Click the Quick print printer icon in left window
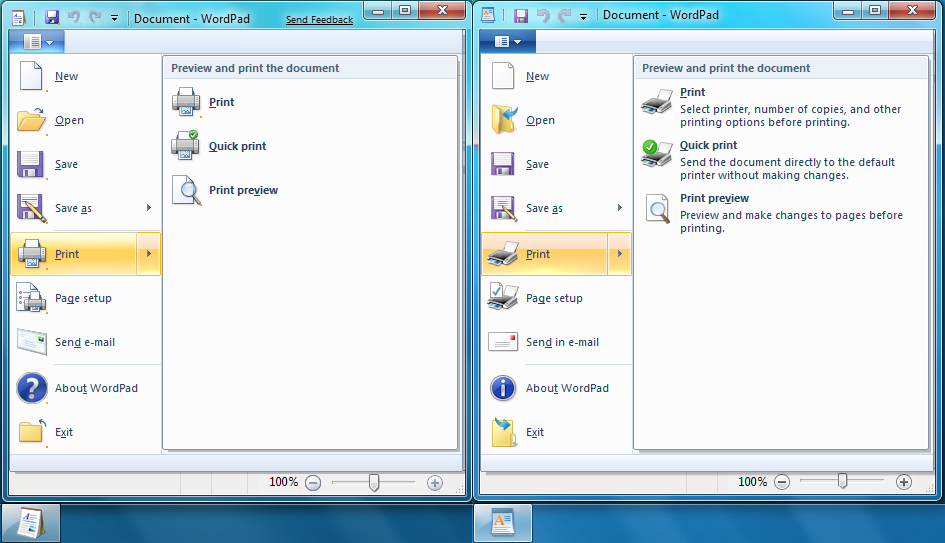This screenshot has width=945, height=543. tap(186, 146)
